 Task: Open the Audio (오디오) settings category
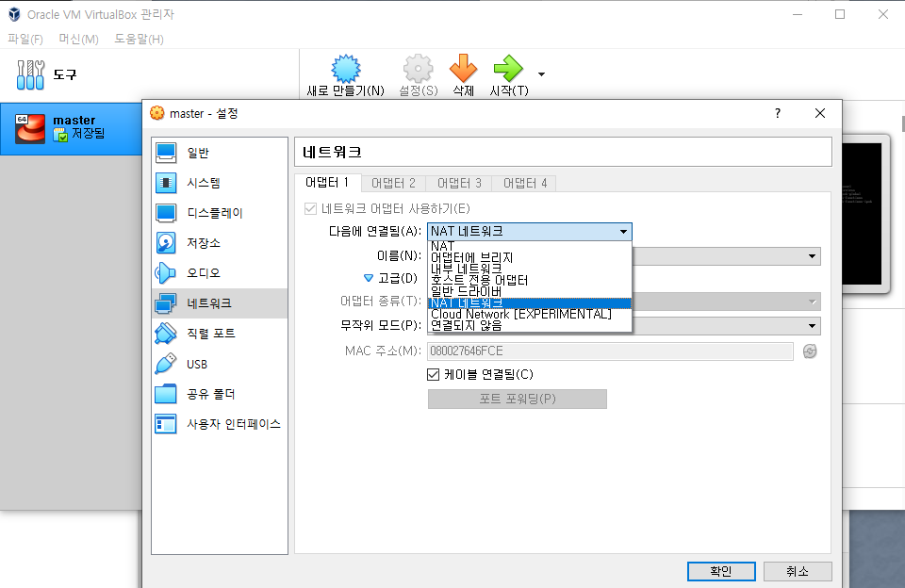220,273
